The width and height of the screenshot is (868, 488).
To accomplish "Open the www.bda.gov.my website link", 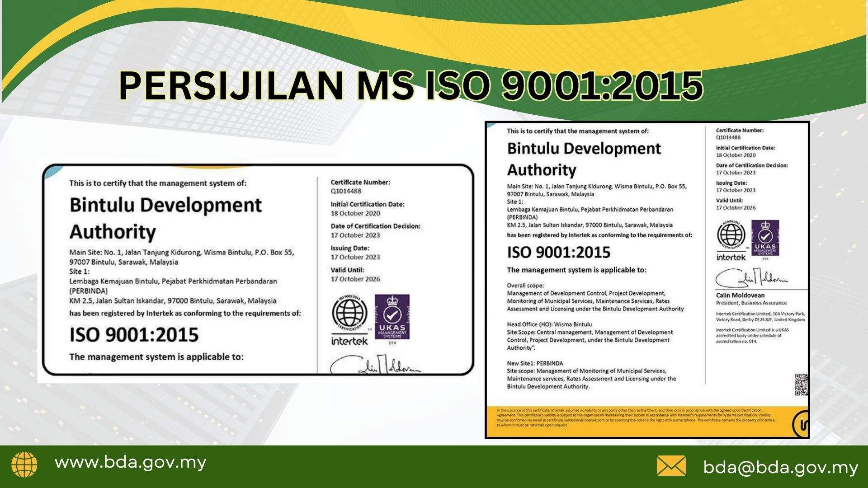I will 130,463.
